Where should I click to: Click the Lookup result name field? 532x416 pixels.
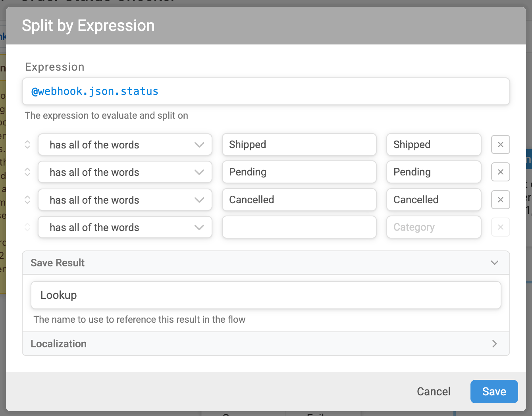(x=266, y=295)
